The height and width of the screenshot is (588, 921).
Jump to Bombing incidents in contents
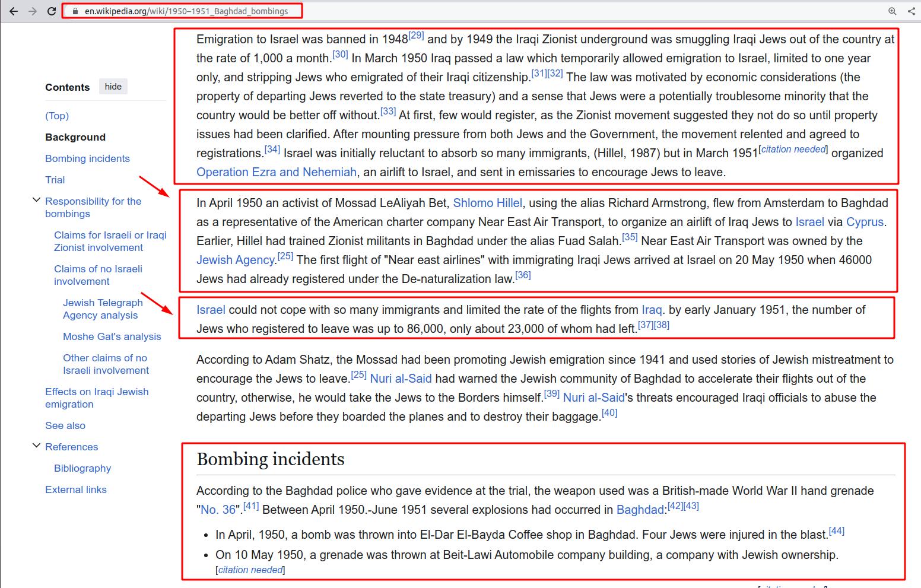[87, 158]
